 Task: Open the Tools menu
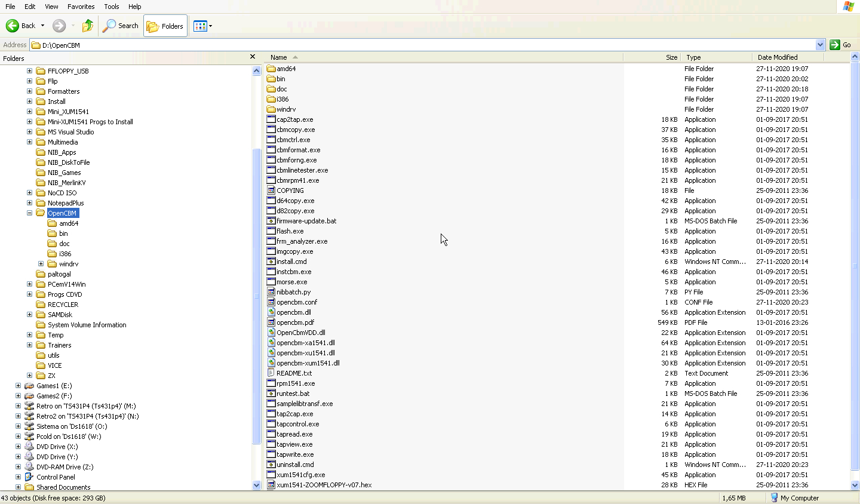coord(112,7)
